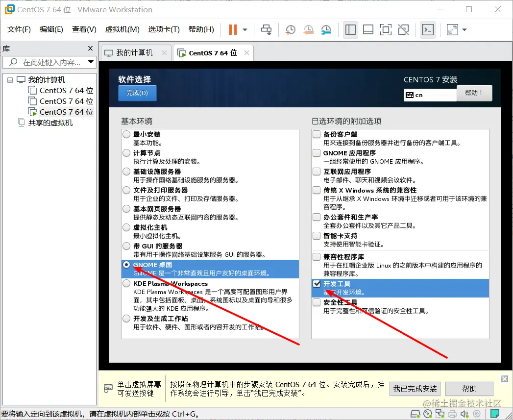Click the 帮助！ installer button
This screenshot has height=420, width=513.
tap(474, 93)
